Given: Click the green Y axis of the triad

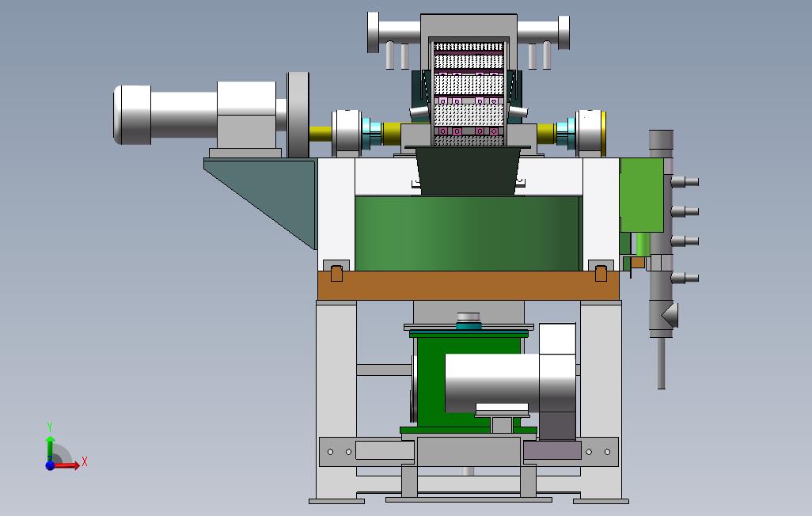Looking at the screenshot, I should point(50,448).
